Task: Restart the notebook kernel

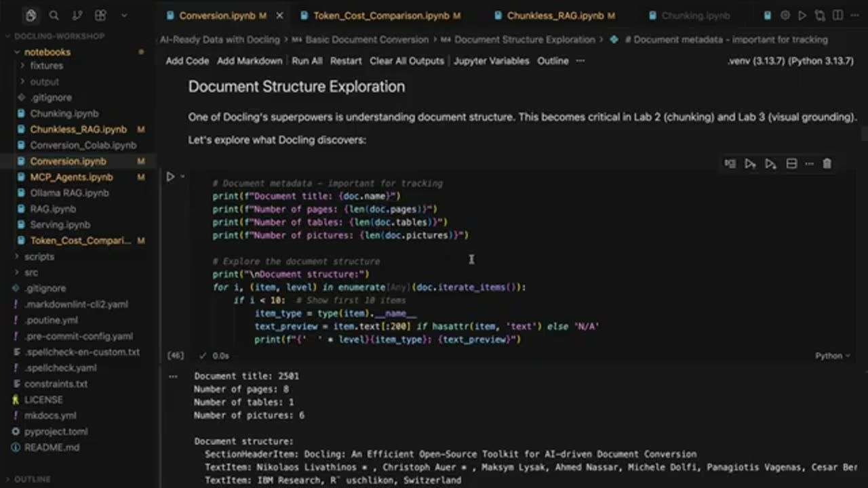Action: [x=346, y=61]
